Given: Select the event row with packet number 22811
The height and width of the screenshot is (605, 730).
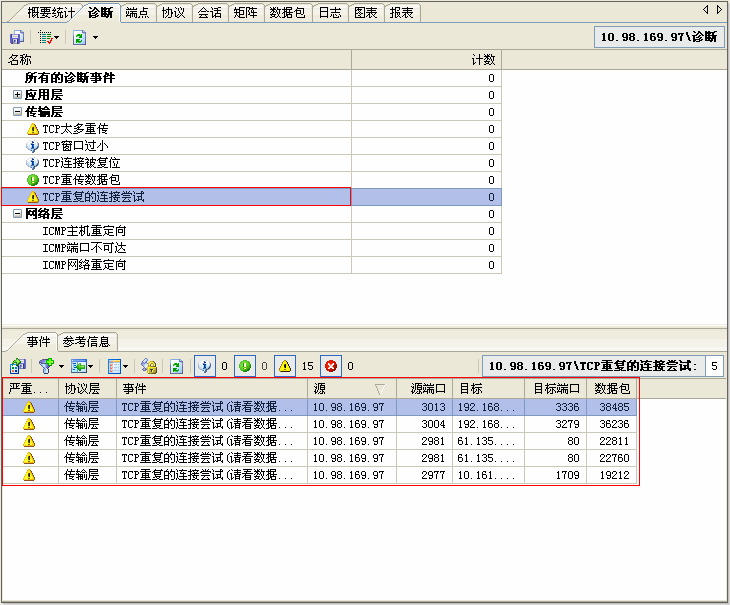Looking at the screenshot, I should click(x=320, y=441).
